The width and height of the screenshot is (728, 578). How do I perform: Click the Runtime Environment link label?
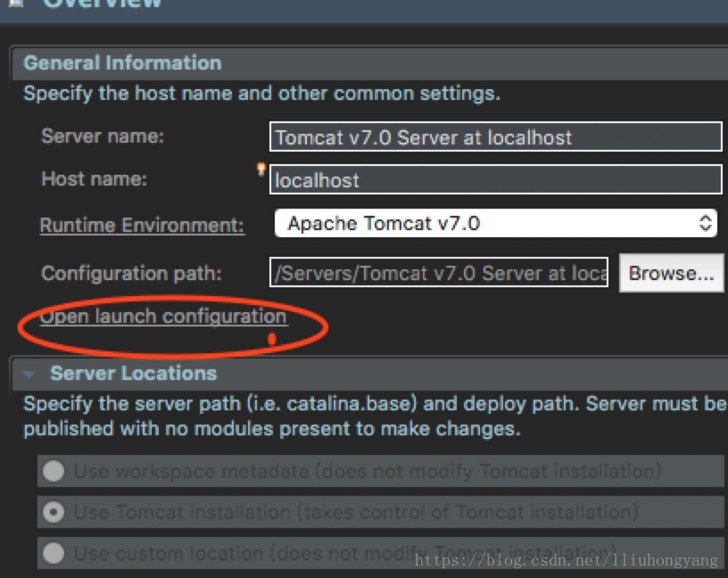tap(142, 226)
